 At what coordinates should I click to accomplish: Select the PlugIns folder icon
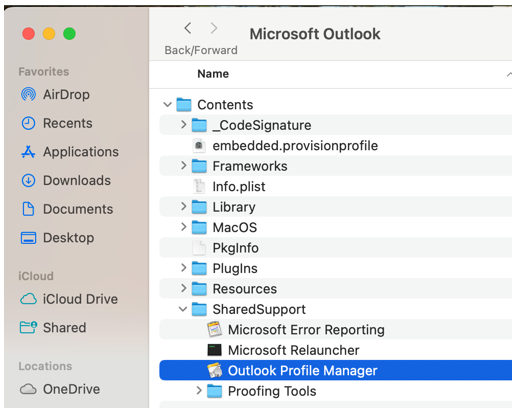coord(199,268)
